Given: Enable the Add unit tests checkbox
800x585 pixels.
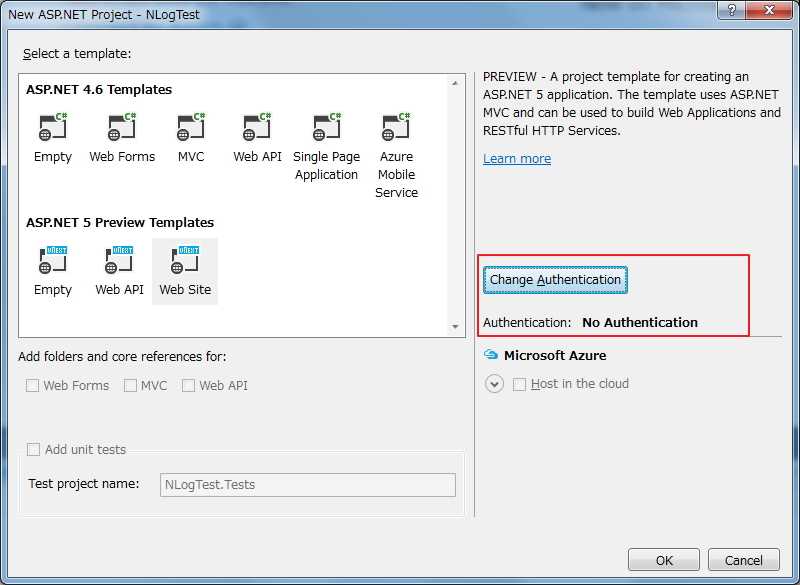Looking at the screenshot, I should 34,449.
